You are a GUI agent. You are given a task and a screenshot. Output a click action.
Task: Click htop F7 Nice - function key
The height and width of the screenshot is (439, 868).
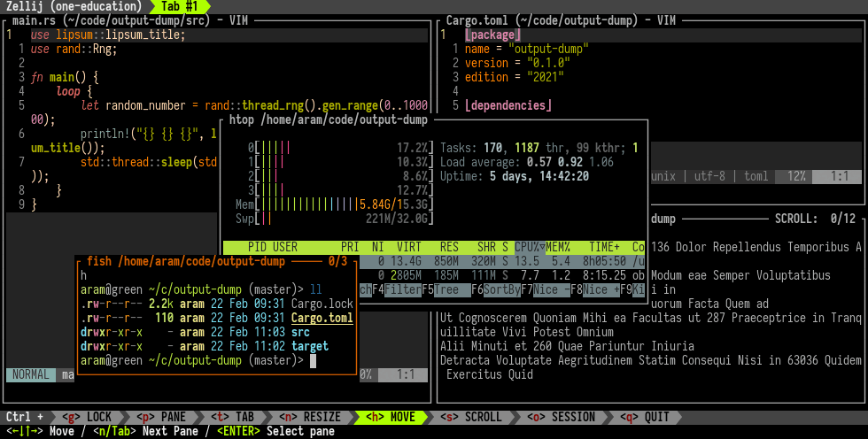546,289
